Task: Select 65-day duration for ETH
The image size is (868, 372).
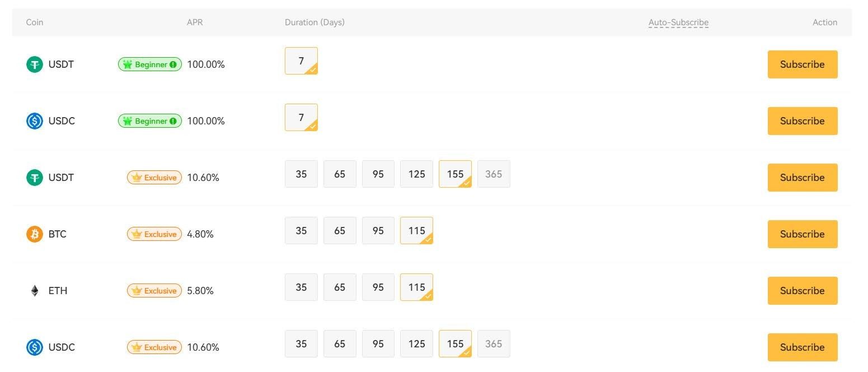Action: click(340, 287)
